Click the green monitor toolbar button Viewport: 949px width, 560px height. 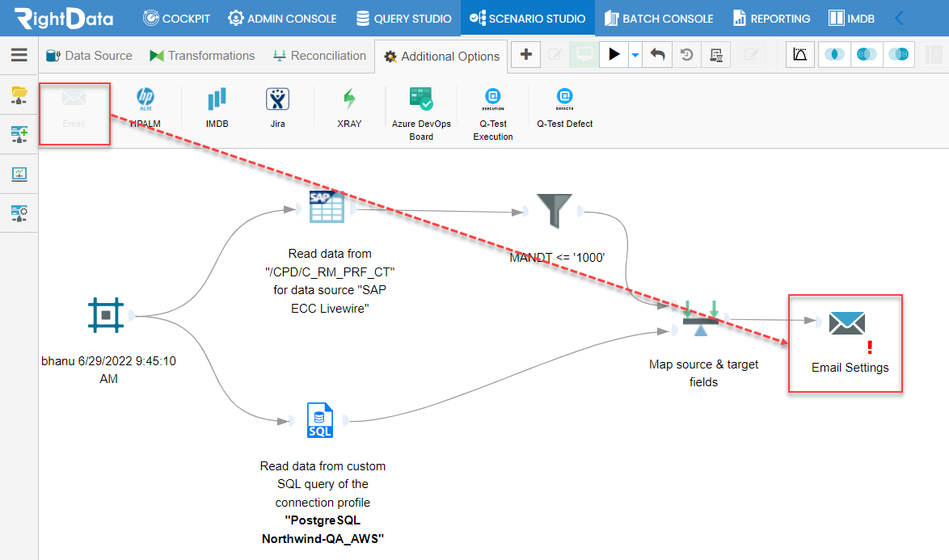[x=584, y=54]
